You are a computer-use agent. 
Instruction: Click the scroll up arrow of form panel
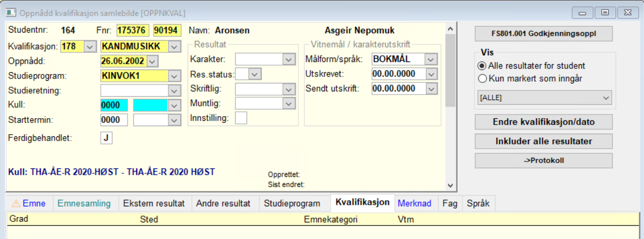tap(450, 29)
